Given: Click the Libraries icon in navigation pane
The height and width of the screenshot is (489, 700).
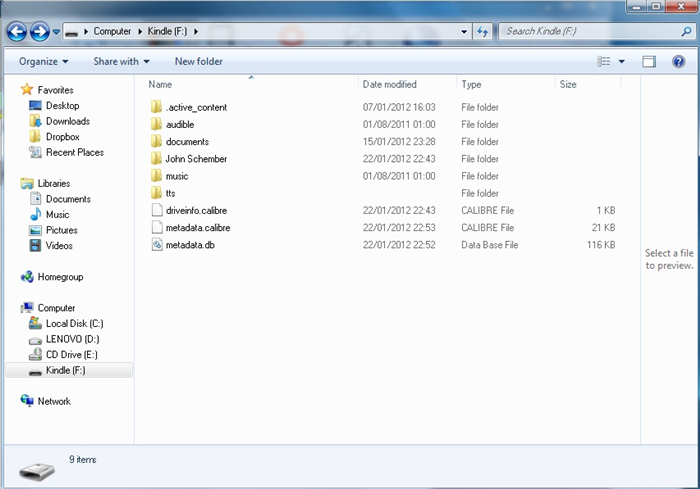Looking at the screenshot, I should click(x=27, y=183).
